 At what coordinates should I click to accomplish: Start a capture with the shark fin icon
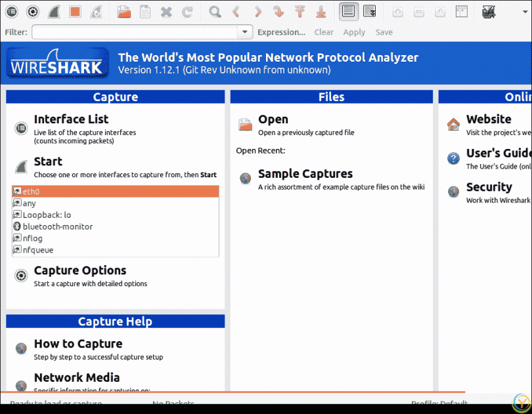pos(55,11)
